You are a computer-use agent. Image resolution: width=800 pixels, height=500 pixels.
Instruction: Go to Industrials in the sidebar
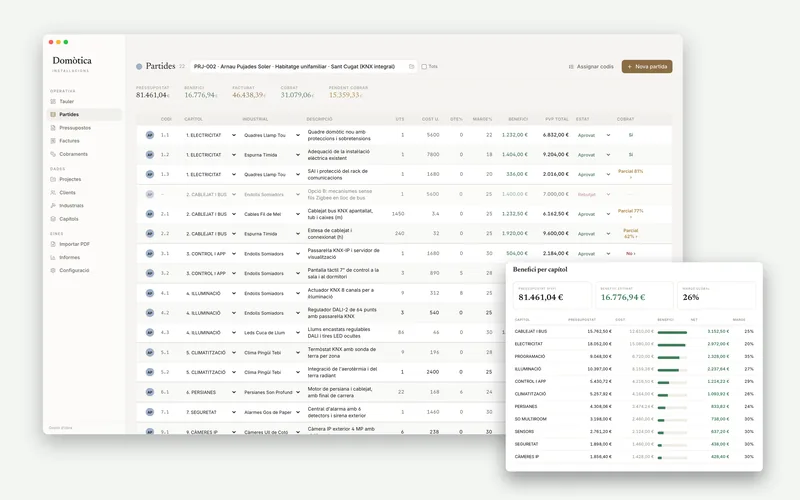[84, 206]
